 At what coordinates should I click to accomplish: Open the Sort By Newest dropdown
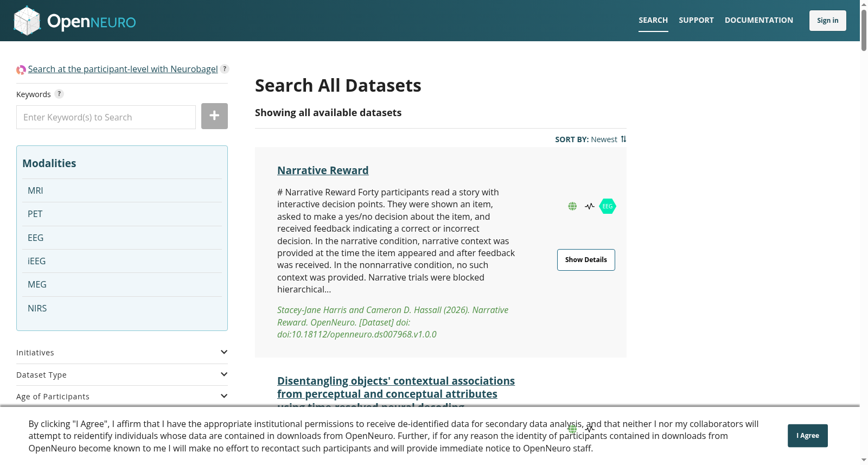click(x=591, y=139)
